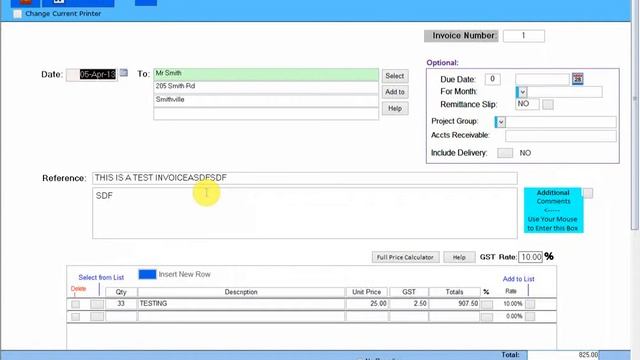Viewport: 640px width, 360px height.
Task: Click the small button next to Additional Comments
Action: tap(588, 193)
